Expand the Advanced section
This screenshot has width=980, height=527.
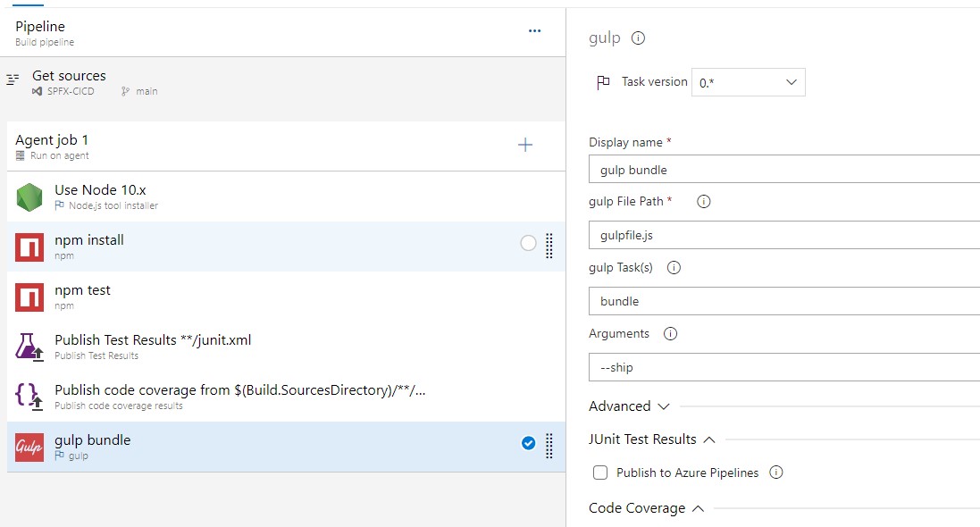click(629, 406)
